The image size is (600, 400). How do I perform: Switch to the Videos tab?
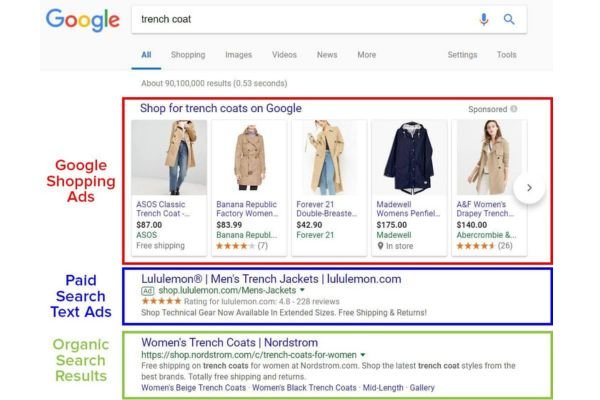pos(284,55)
